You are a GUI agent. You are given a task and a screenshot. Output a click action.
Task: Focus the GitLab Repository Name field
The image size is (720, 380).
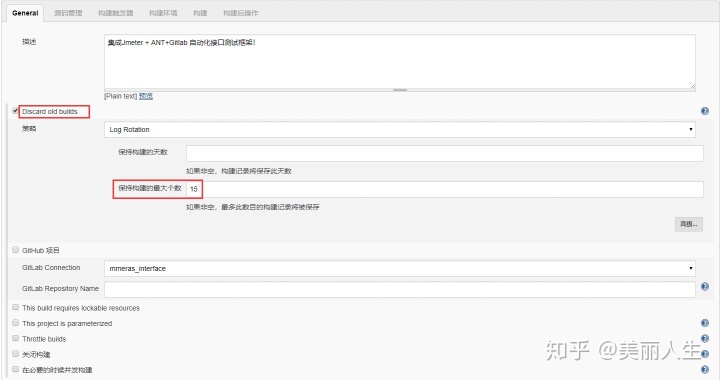coord(399,290)
